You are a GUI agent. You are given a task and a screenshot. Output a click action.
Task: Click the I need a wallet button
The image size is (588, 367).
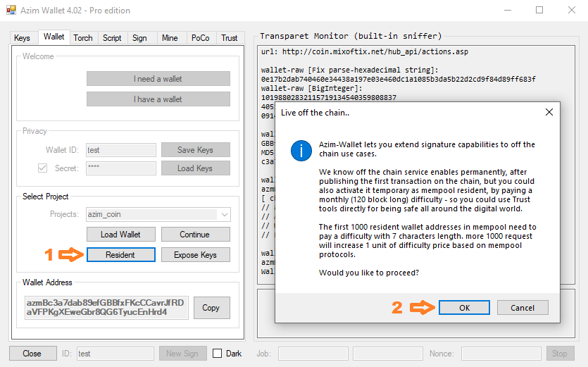[x=158, y=79]
